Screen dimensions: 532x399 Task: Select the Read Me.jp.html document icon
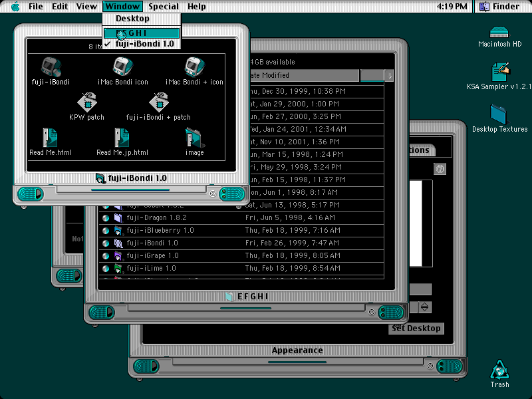[x=122, y=138]
